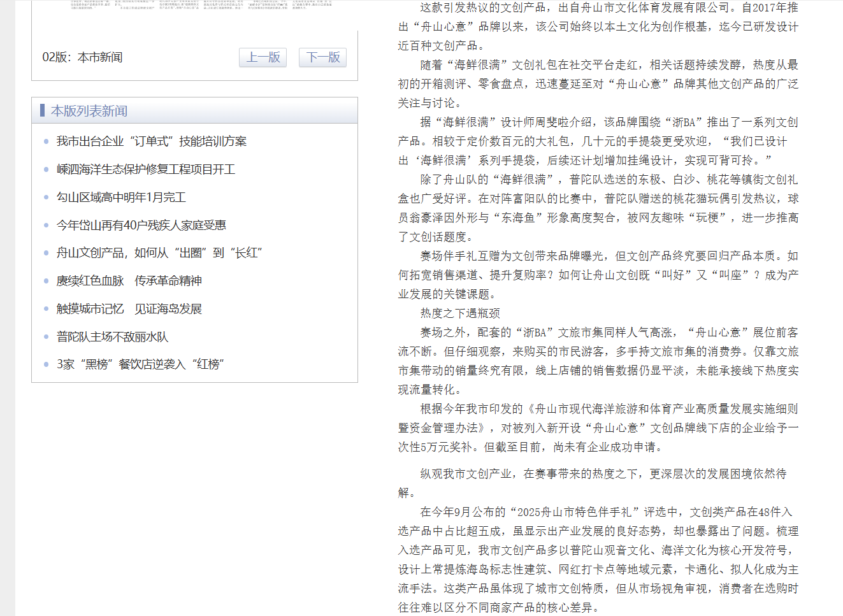
Task: Click bullet icon before 我市出台企业 headline
Action: pos(46,141)
